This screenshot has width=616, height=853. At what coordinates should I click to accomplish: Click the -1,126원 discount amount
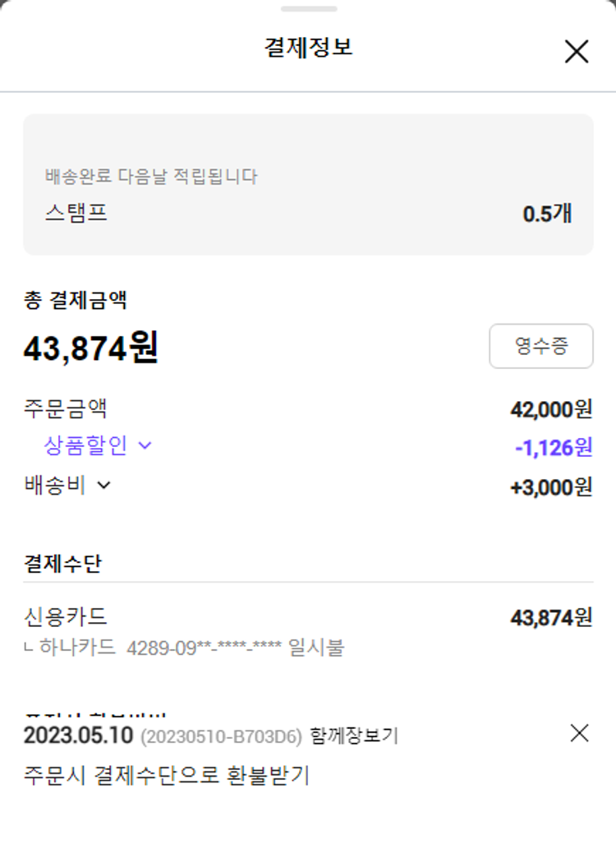tap(553, 448)
